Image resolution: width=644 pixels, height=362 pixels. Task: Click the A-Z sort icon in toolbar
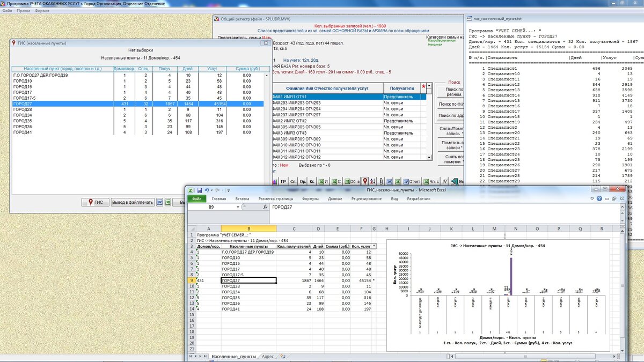(x=373, y=181)
